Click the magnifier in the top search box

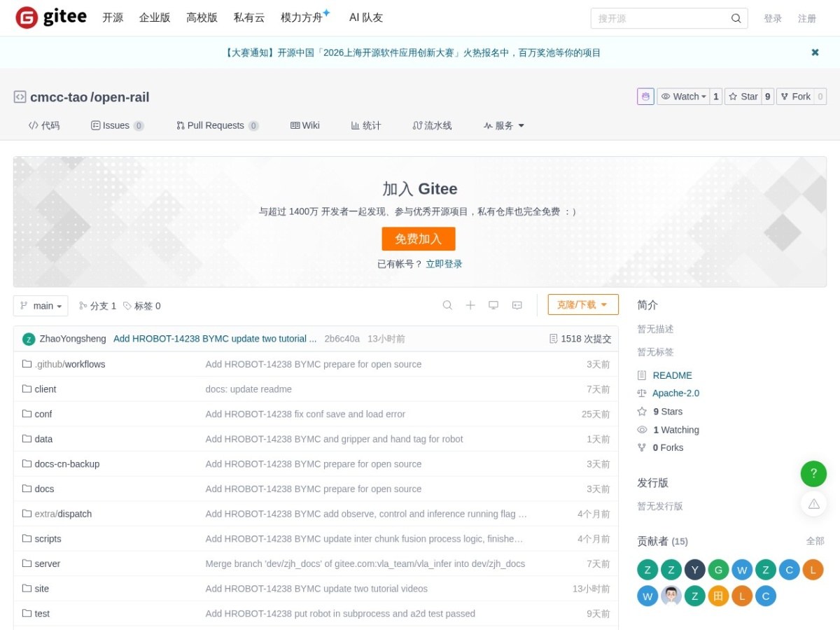click(x=736, y=19)
